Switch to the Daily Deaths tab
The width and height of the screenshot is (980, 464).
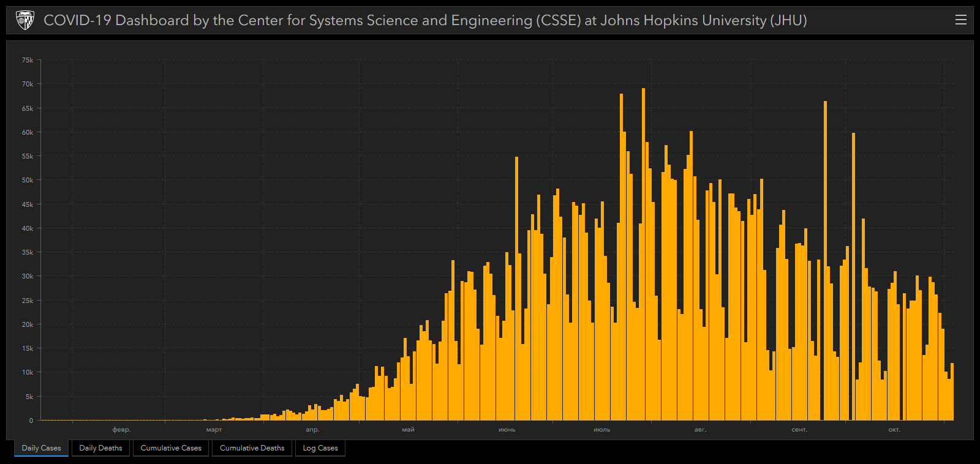(100, 448)
